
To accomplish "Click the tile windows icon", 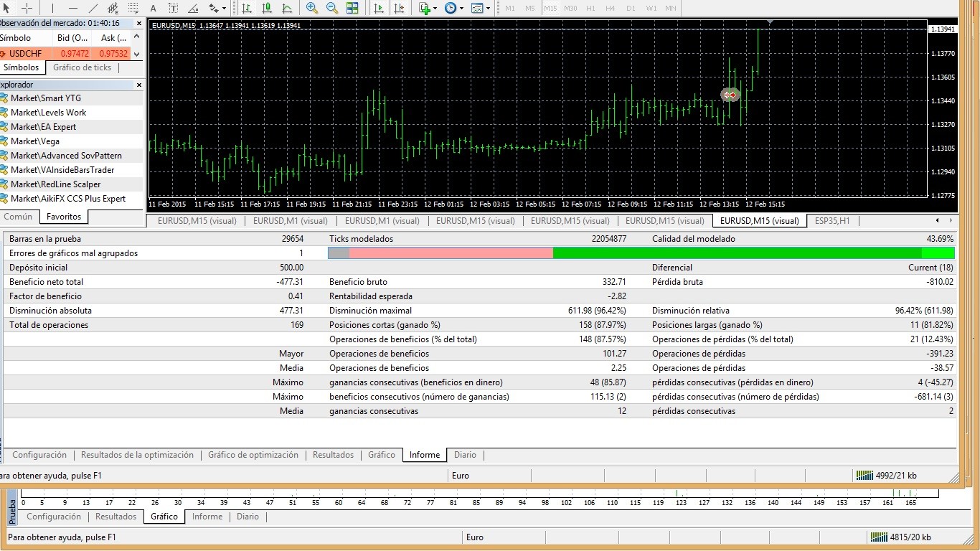I will pos(352,8).
